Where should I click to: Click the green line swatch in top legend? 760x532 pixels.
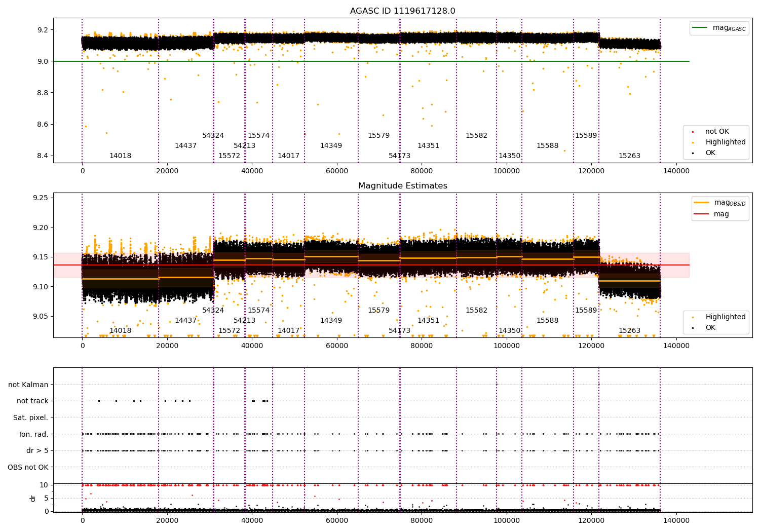[701, 28]
